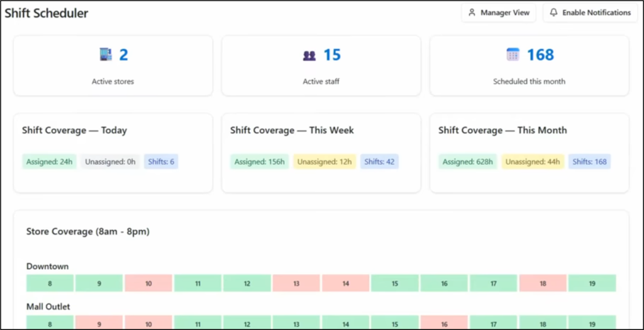Click the people icon beside 15
Viewport: 644px width, 330px height.
pos(309,55)
